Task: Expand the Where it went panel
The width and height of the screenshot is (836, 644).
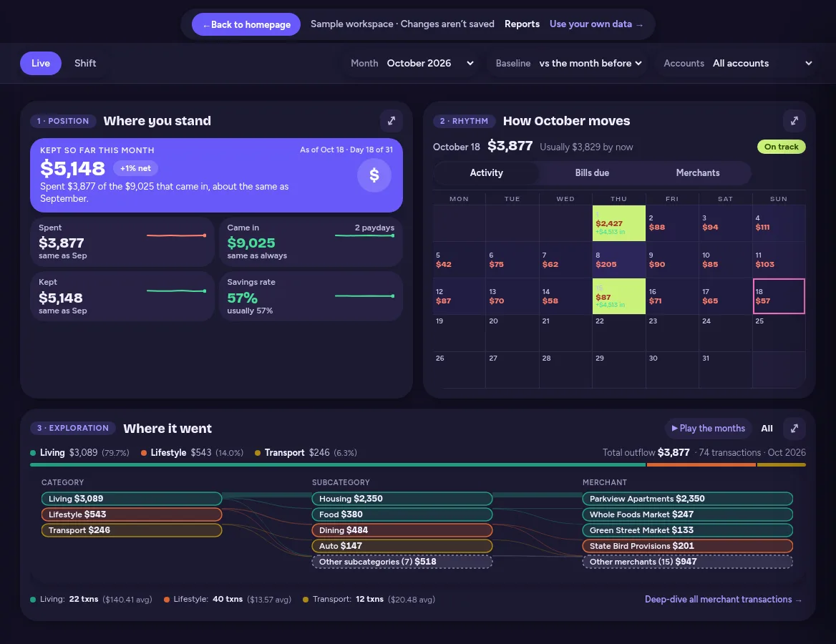Action: pyautogui.click(x=794, y=428)
